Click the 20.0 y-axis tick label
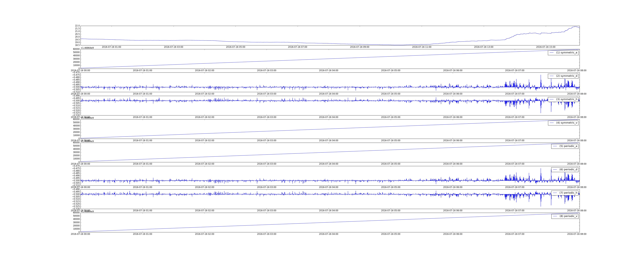The height and width of the screenshot is (258, 644). [77, 37]
